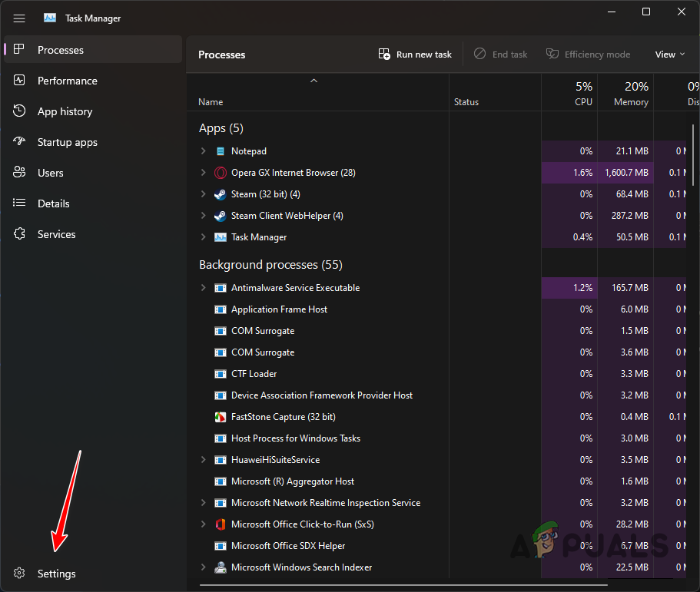Open the Startup apps page
The height and width of the screenshot is (592, 700).
coord(68,142)
